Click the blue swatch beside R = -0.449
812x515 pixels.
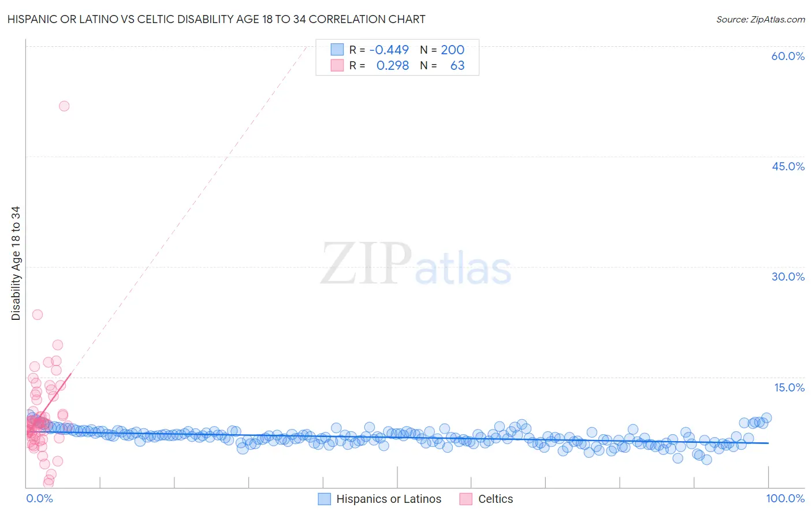[x=337, y=50]
